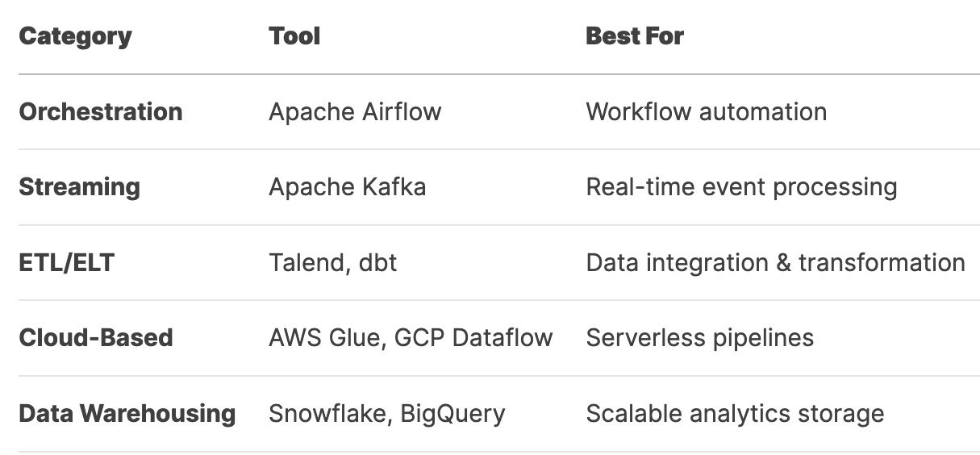Image resolution: width=980 pixels, height=455 pixels.
Task: Select the Data Warehousing category cell
Action: tap(127, 413)
